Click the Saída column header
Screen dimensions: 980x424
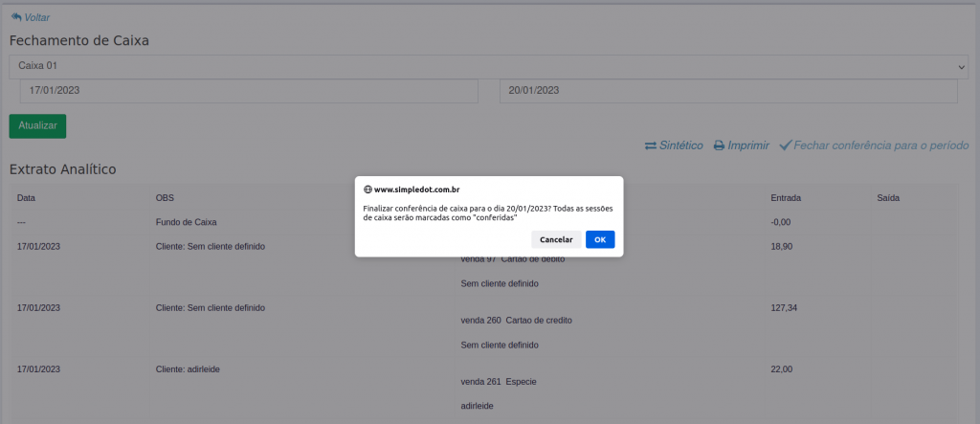(889, 198)
